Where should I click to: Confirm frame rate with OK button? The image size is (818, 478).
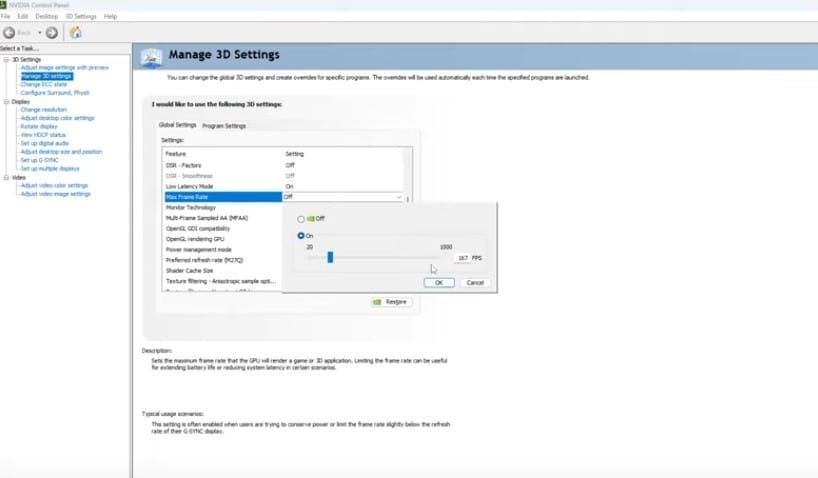pyautogui.click(x=439, y=282)
